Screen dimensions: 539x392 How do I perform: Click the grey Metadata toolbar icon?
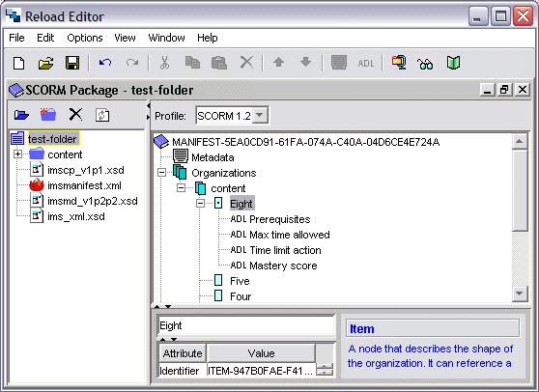pyautogui.click(x=339, y=63)
